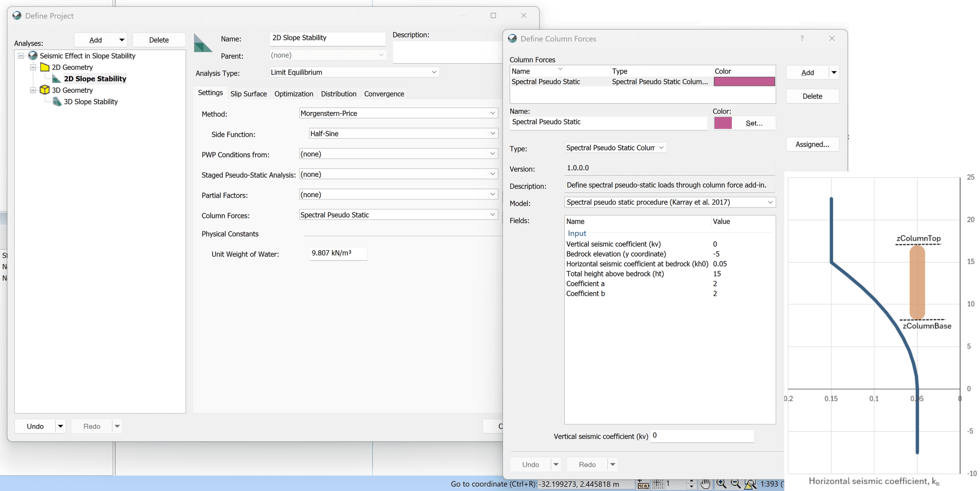Open the Convergence tab
Screen dimensions: 980x491
384,94
